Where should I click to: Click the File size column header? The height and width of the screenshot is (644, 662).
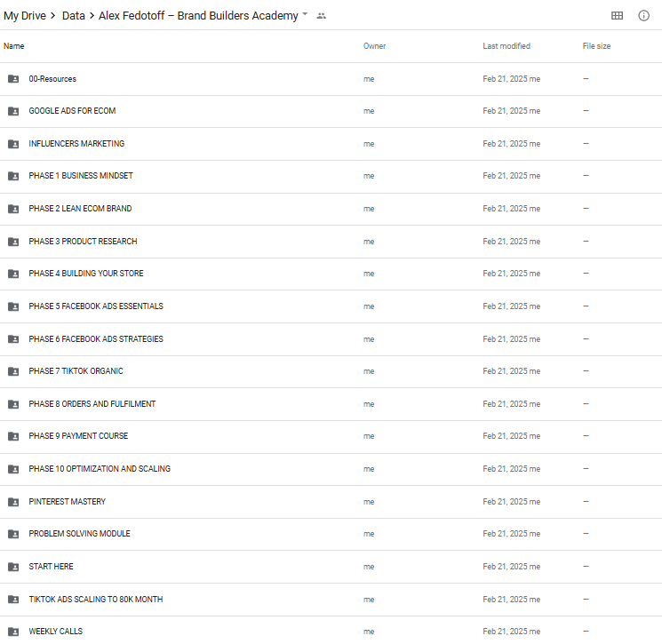pyautogui.click(x=596, y=46)
